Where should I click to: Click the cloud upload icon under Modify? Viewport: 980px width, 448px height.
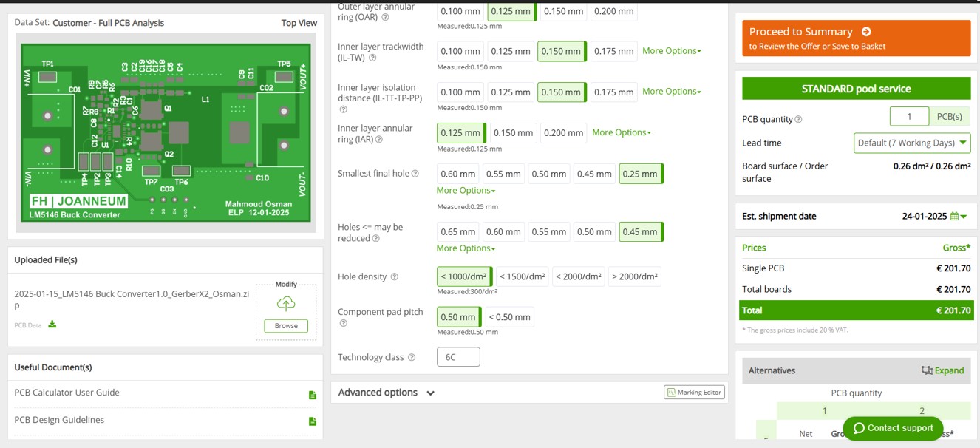(x=286, y=303)
